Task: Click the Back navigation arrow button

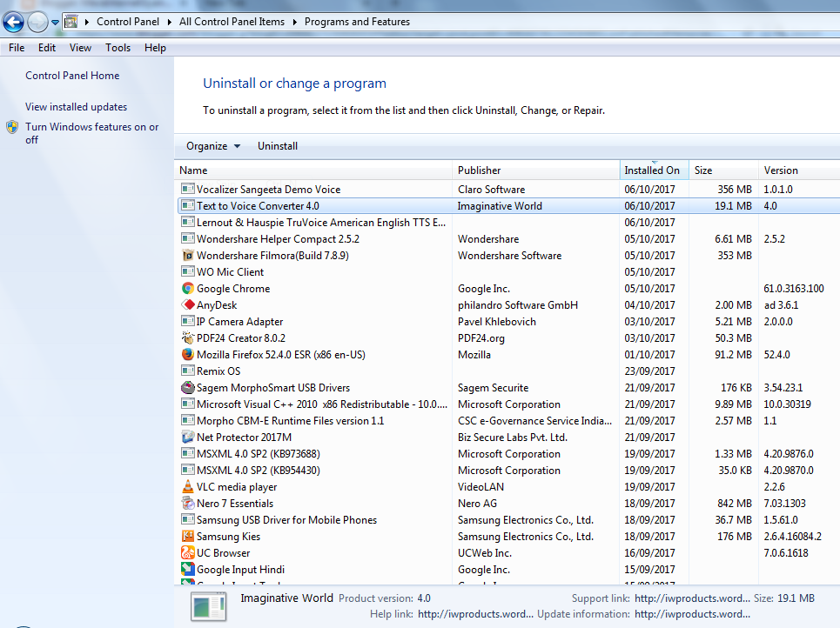Action: [x=13, y=22]
